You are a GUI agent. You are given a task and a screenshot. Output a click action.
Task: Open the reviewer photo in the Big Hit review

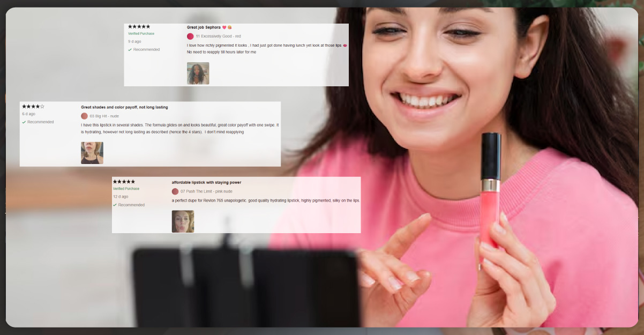click(x=92, y=153)
